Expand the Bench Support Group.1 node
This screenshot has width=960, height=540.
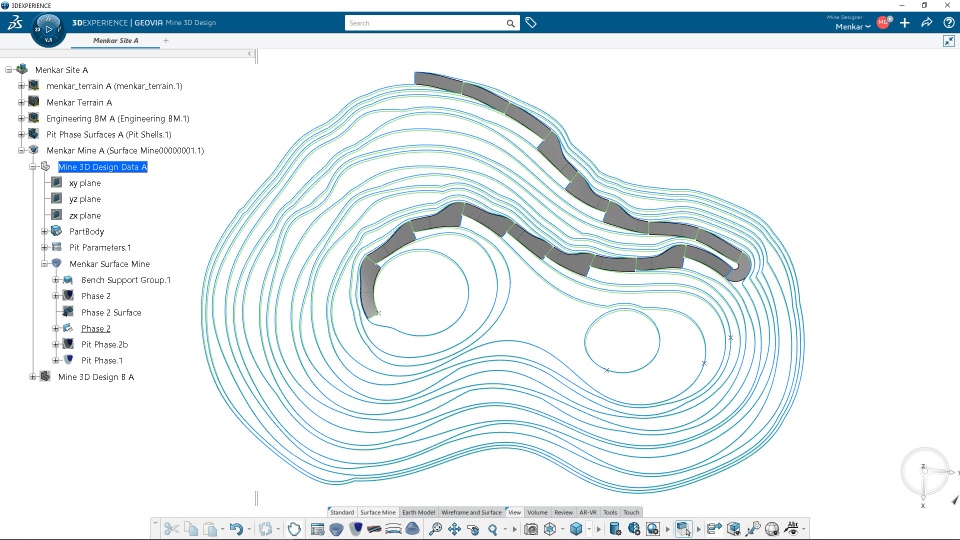[x=56, y=280]
